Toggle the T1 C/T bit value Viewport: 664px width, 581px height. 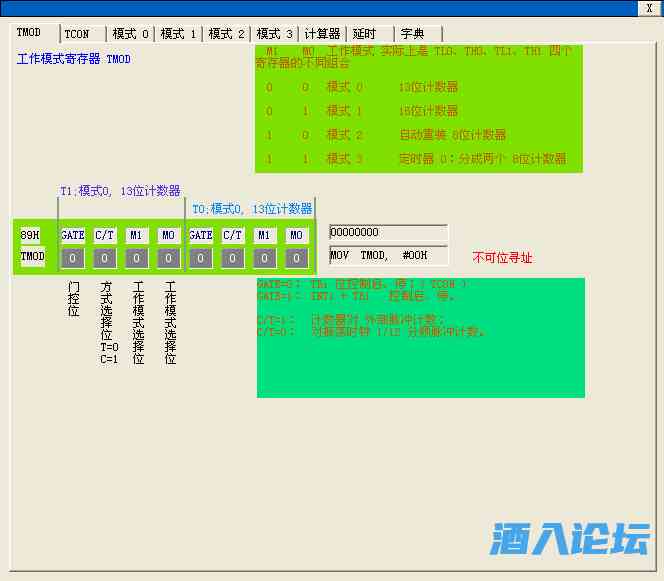coord(105,258)
